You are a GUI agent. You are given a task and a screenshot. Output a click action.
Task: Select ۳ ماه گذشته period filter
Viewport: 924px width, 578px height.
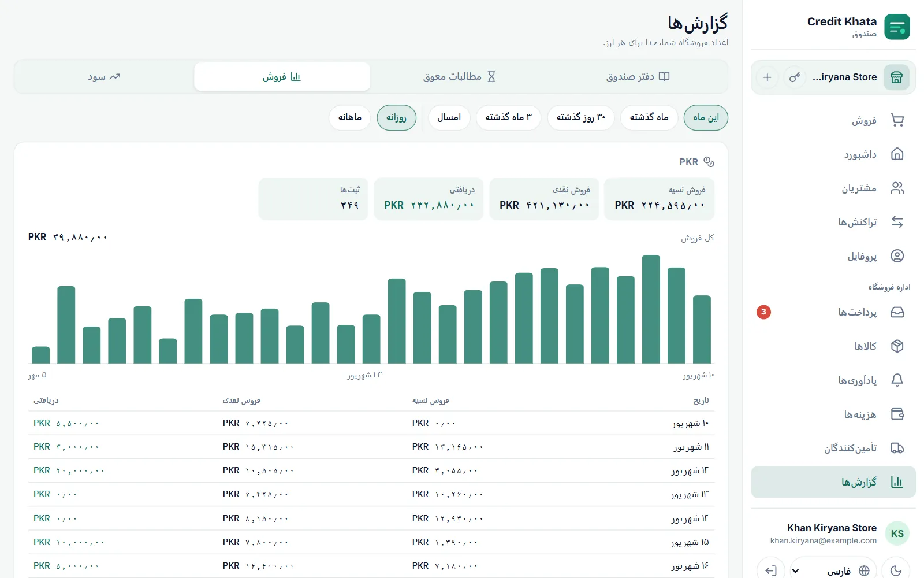click(508, 117)
